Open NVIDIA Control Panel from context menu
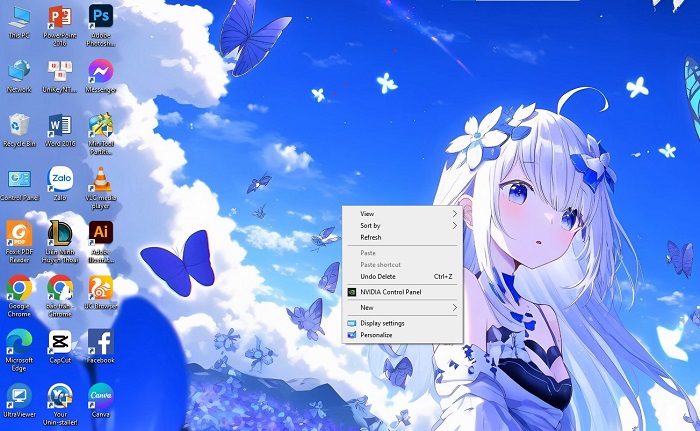 (403, 292)
